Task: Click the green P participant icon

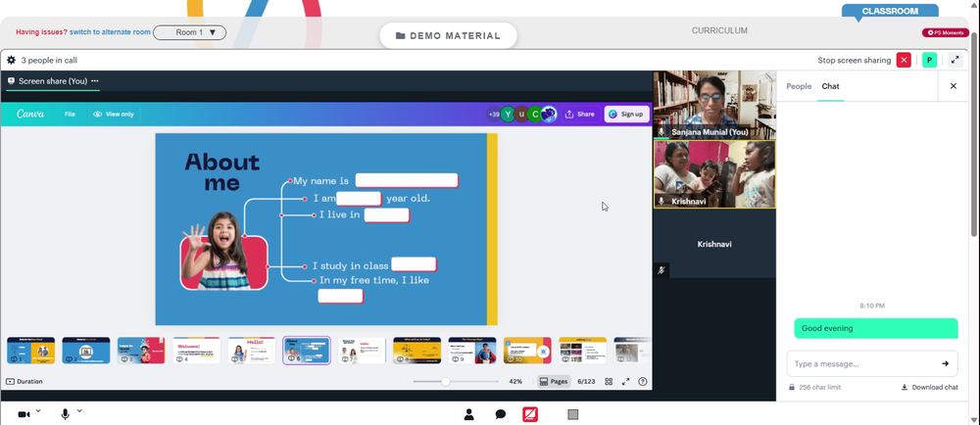Action: [929, 61]
